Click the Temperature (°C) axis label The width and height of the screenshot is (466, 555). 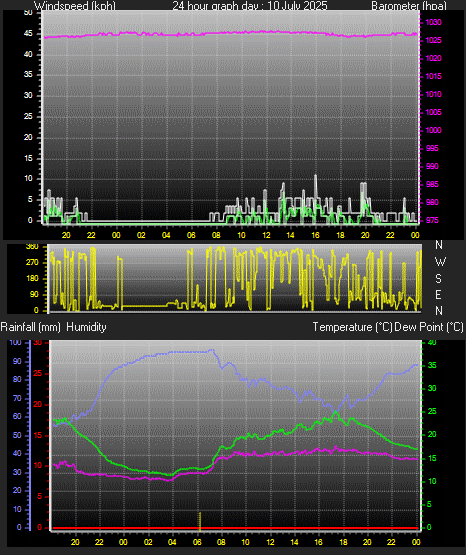[352, 327]
